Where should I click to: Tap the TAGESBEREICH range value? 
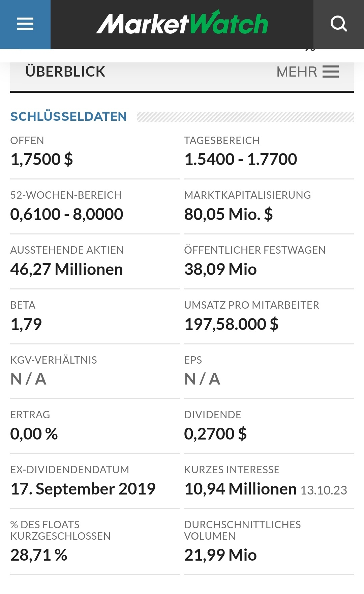[241, 159]
